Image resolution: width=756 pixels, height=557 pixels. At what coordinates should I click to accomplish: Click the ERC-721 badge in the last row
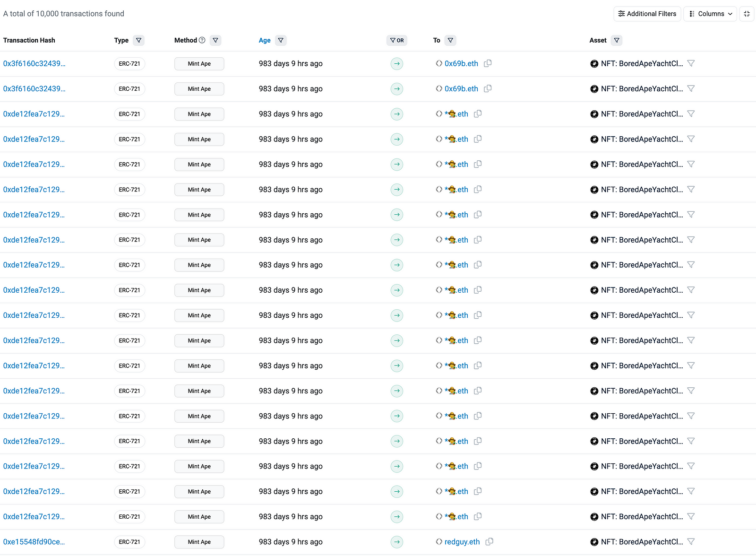tap(129, 542)
